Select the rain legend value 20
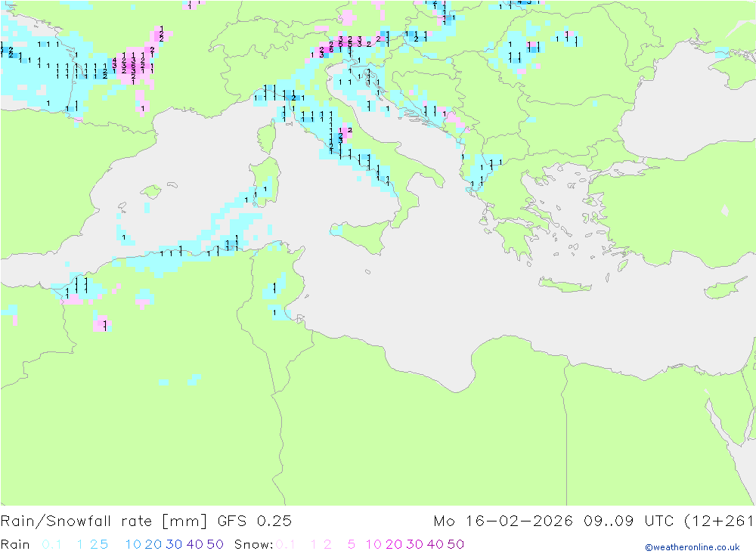This screenshot has width=756, height=554. tap(153, 544)
